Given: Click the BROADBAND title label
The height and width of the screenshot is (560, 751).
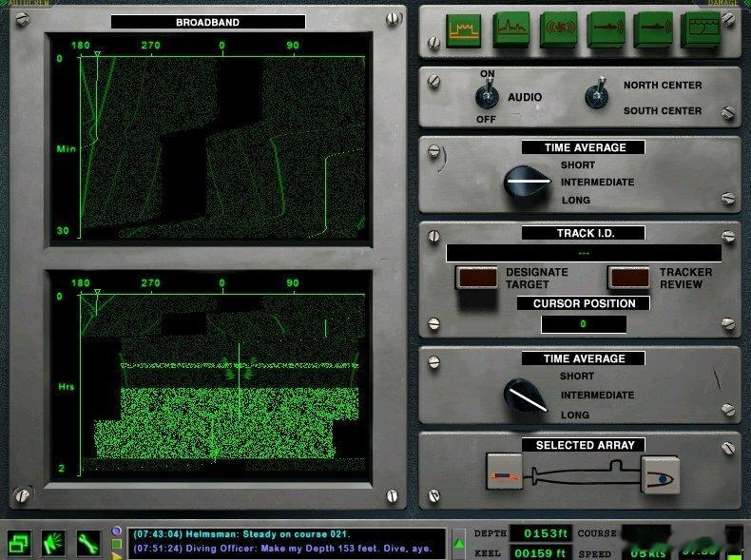Looking at the screenshot, I should pos(208,22).
